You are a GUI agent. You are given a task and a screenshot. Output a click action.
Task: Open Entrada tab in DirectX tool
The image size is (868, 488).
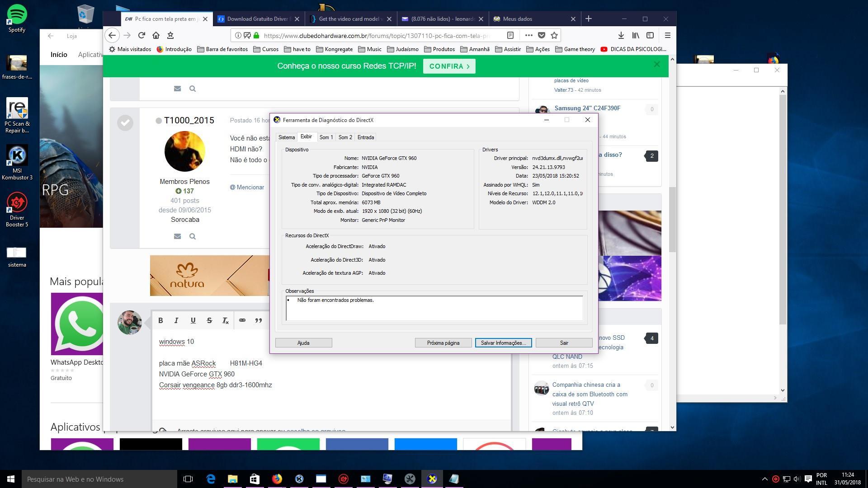[365, 137]
